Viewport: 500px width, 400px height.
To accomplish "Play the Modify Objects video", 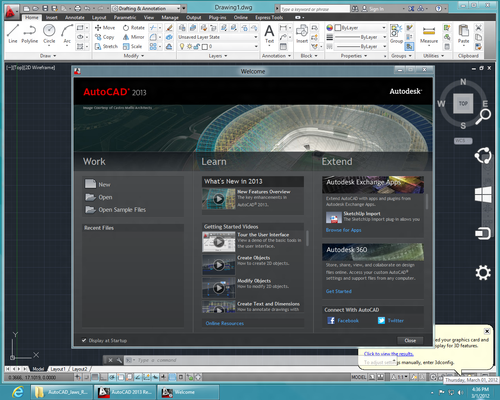I will tap(219, 287).
